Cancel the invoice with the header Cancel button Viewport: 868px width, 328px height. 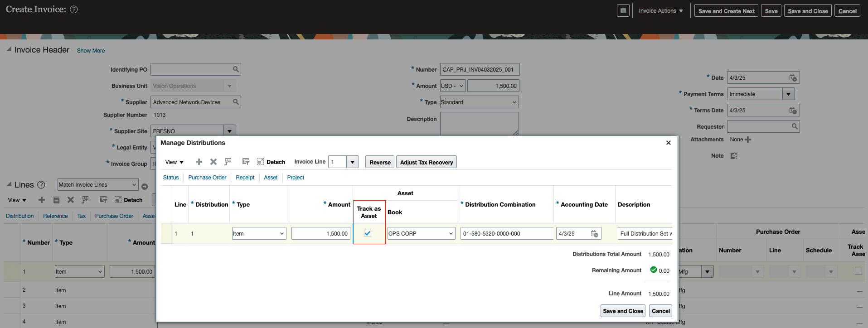847,11
